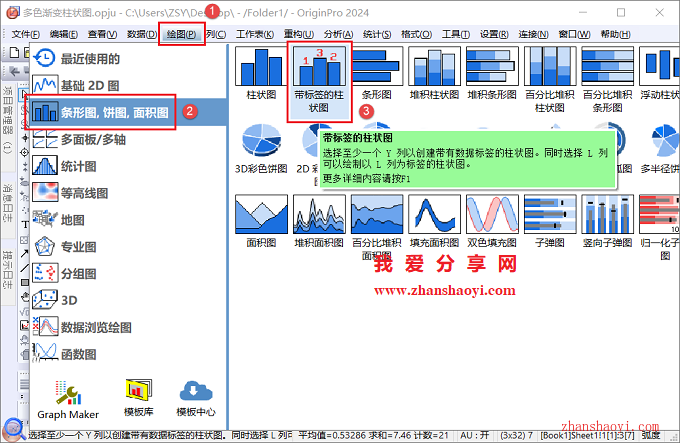Open the 格式(O) format menu
Screen dimensions: 680x443
(x=416, y=34)
